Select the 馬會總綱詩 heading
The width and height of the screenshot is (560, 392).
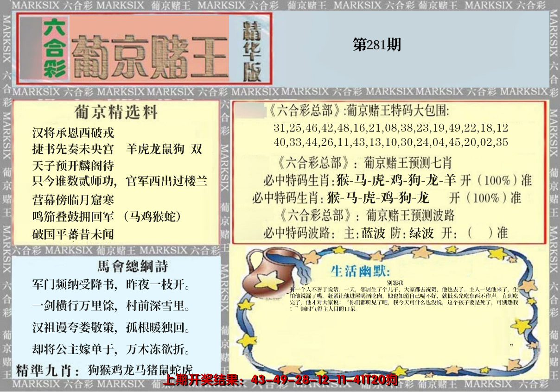[133, 266]
